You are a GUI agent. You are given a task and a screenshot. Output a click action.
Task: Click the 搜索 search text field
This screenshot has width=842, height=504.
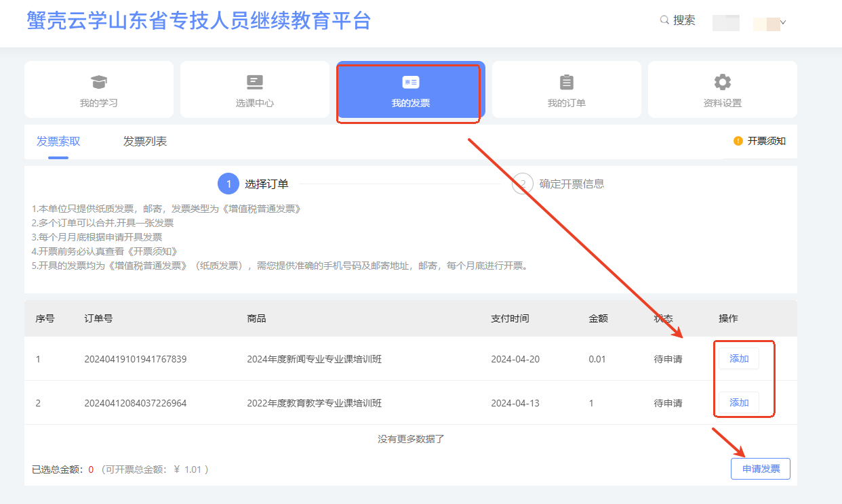pyautogui.click(x=684, y=20)
